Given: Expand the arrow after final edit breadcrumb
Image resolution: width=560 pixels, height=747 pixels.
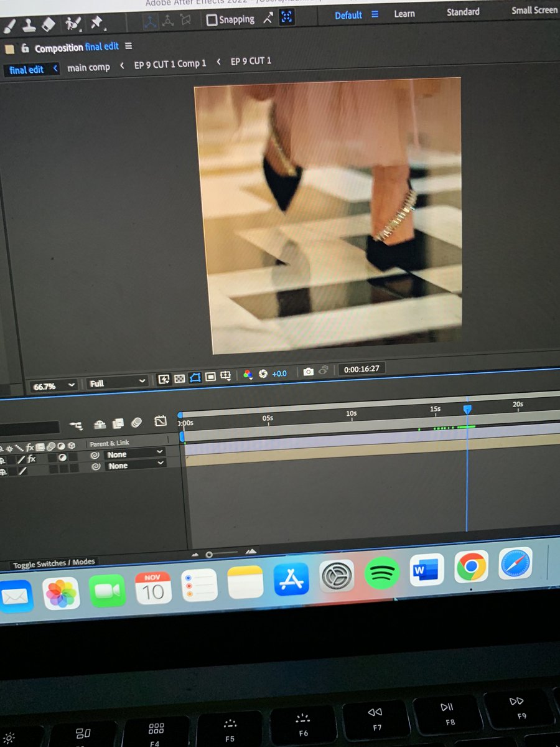Looking at the screenshot, I should (x=55, y=68).
